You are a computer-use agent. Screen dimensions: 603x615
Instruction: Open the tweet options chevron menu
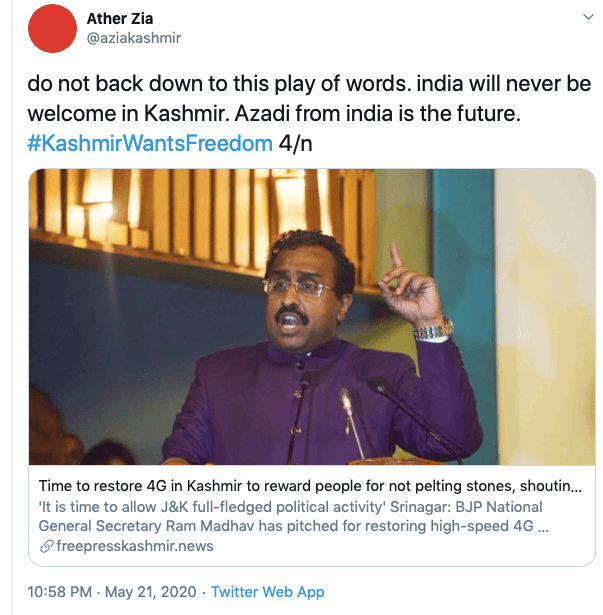584,18
